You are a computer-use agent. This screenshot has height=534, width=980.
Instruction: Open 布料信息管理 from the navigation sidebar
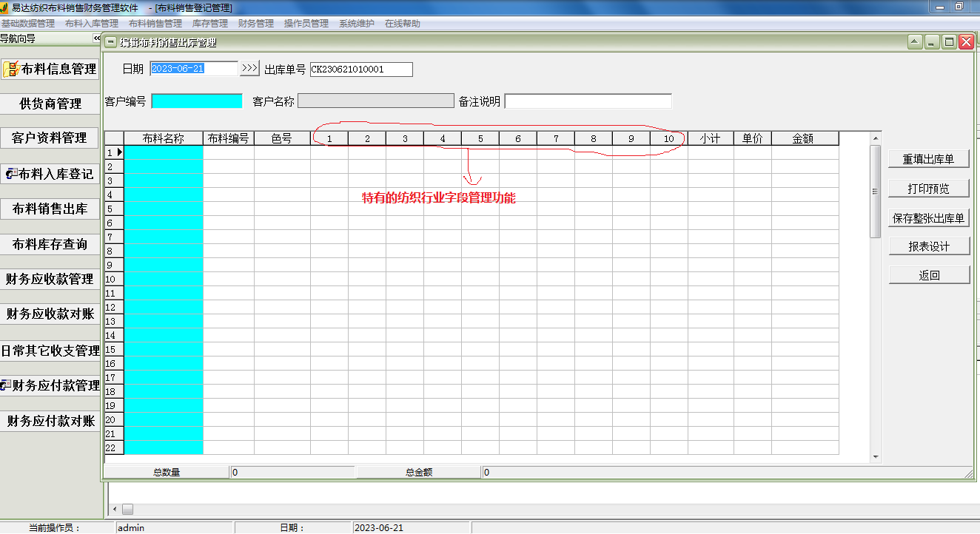(52, 69)
